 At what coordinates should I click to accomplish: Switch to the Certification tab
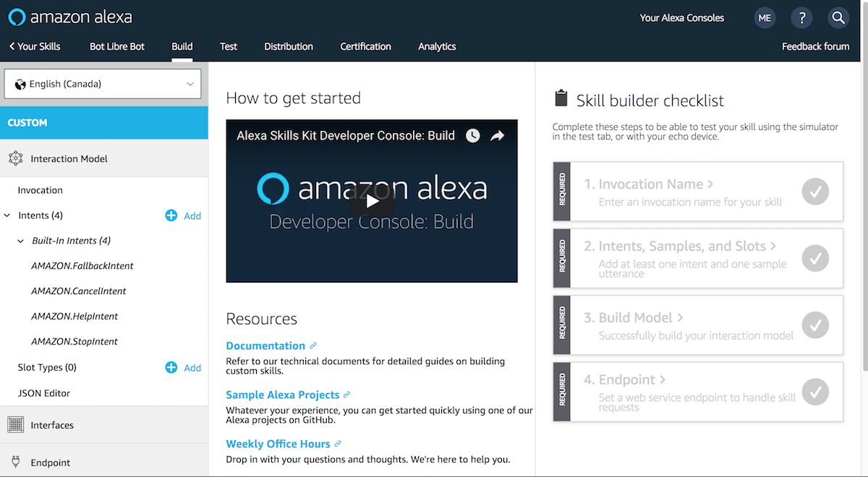(366, 46)
